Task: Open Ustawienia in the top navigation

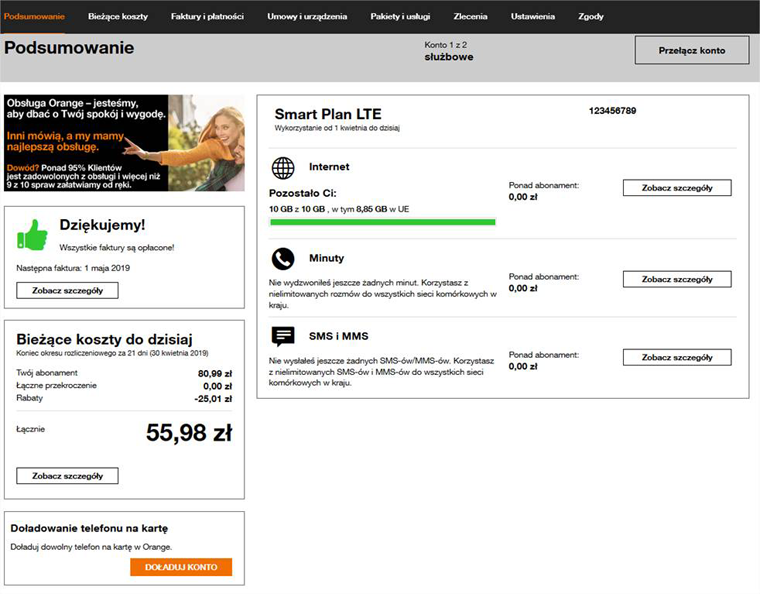Action: pyautogui.click(x=532, y=17)
